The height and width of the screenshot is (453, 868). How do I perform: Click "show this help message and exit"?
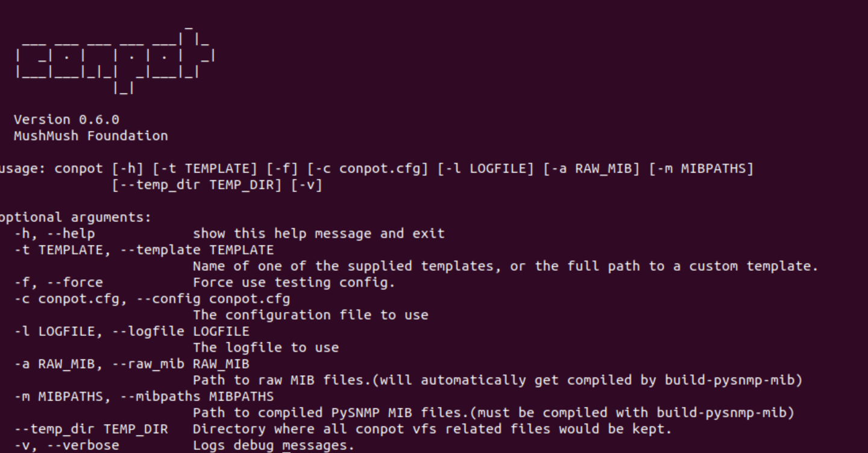point(318,233)
